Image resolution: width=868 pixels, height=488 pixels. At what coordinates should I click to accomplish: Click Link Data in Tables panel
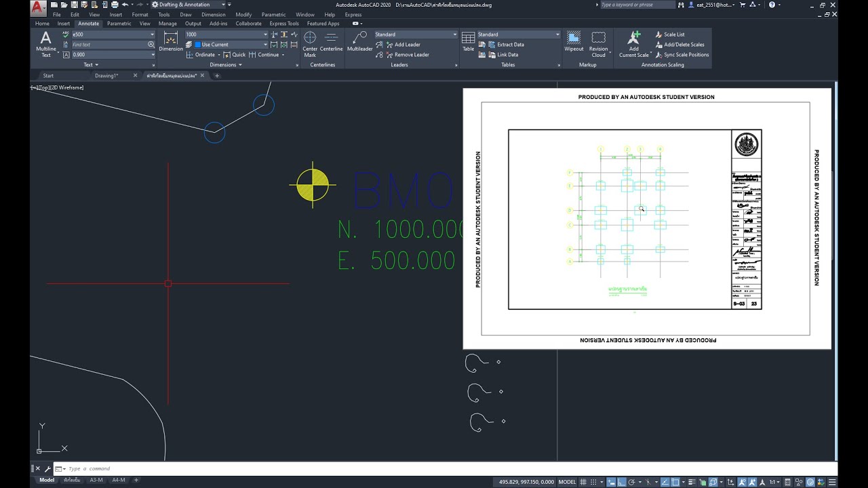tap(502, 55)
